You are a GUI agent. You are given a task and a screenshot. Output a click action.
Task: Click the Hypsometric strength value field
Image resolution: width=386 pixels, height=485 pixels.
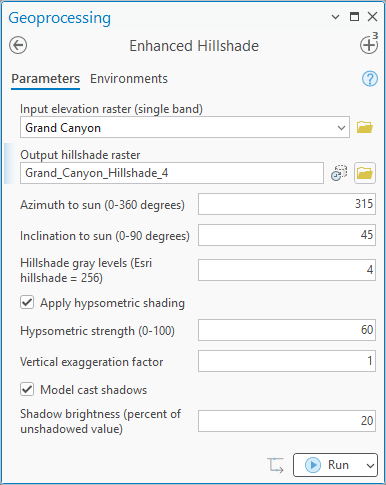pos(287,330)
